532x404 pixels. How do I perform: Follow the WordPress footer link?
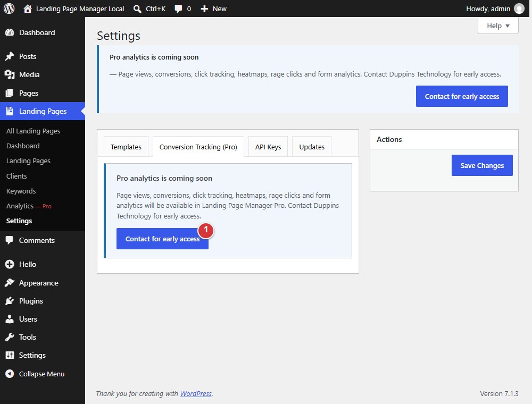[196, 393]
